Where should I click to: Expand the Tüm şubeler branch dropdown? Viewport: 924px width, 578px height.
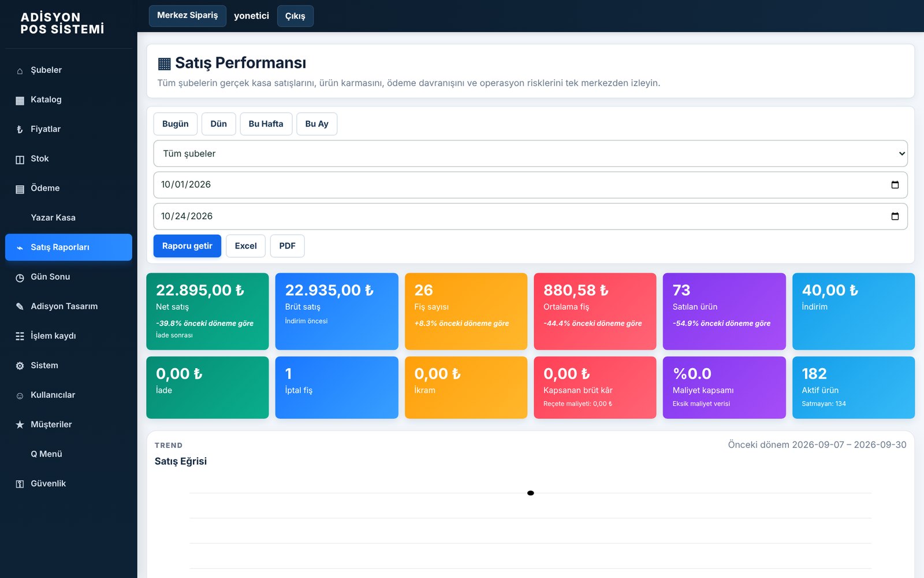click(530, 154)
